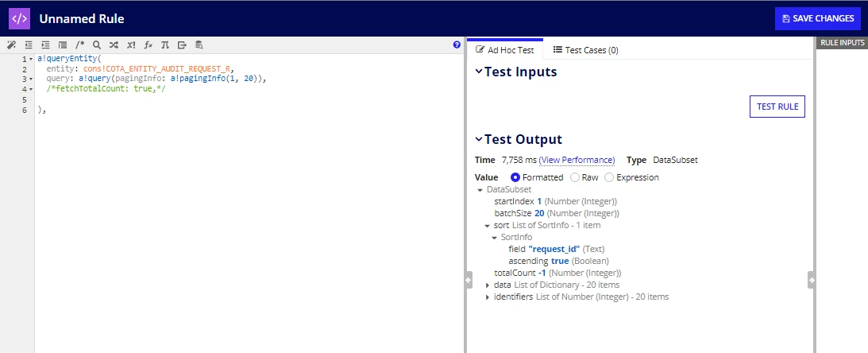Click the collapse/list lines toolbar icon
Viewport: 868px width, 353px height.
pos(63,45)
